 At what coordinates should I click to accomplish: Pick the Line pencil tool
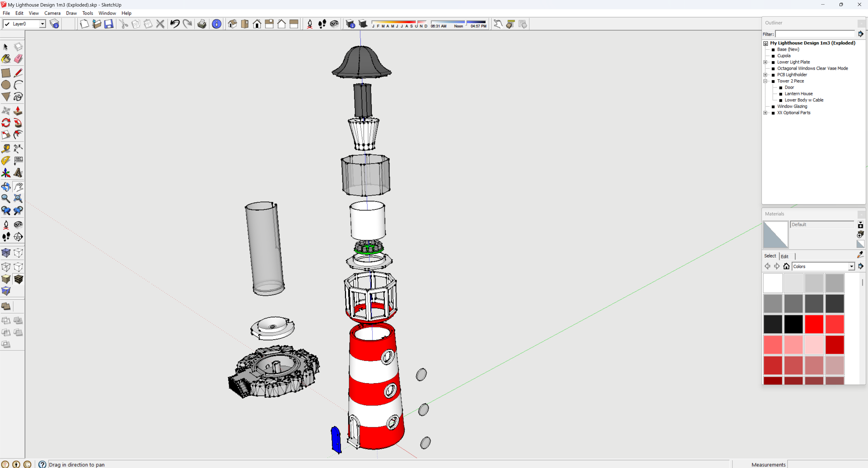coord(18,73)
